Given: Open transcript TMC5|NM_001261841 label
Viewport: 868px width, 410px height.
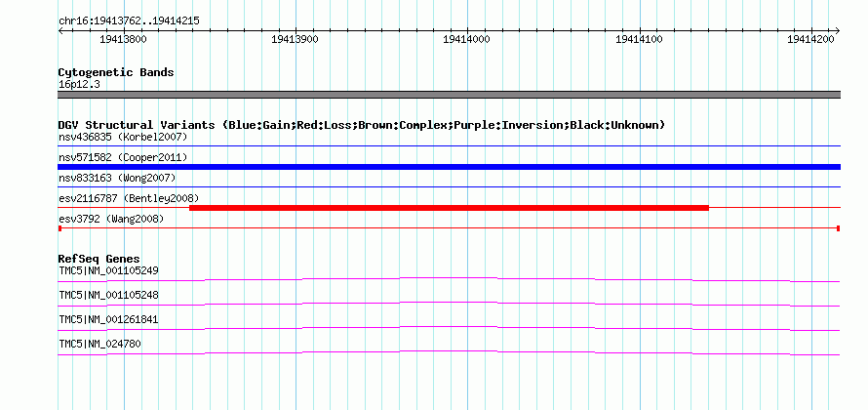Looking at the screenshot, I should [x=108, y=319].
